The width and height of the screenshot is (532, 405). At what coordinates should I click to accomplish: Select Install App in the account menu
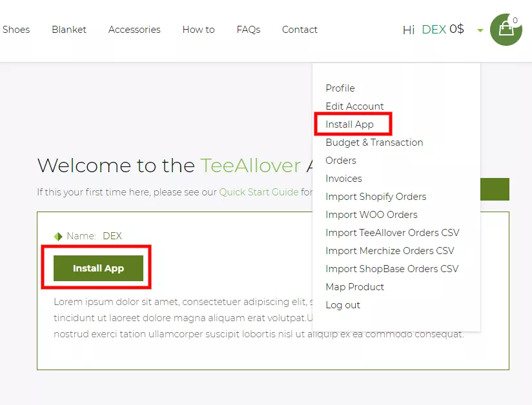click(x=349, y=124)
